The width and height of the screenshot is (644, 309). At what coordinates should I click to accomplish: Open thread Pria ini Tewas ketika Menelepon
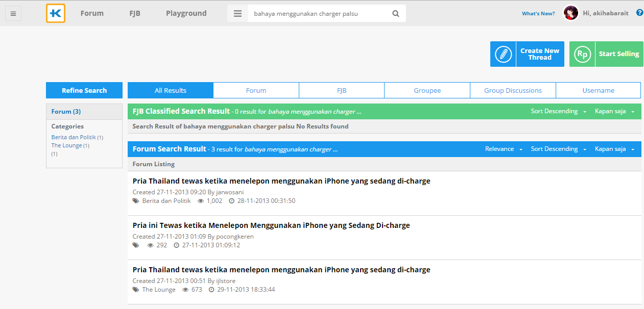click(x=271, y=225)
